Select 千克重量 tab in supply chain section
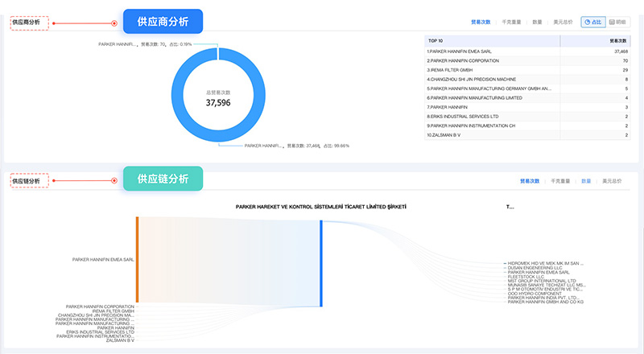The image size is (644, 354). click(x=560, y=181)
